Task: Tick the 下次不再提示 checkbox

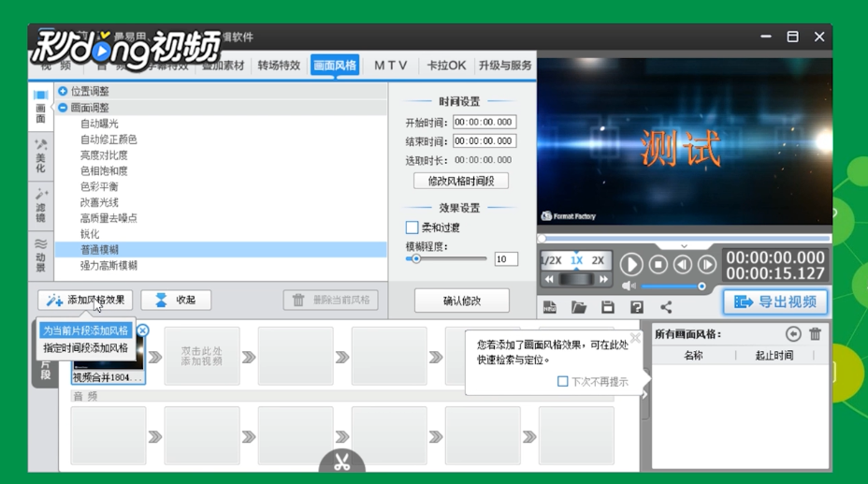Action: (562, 382)
